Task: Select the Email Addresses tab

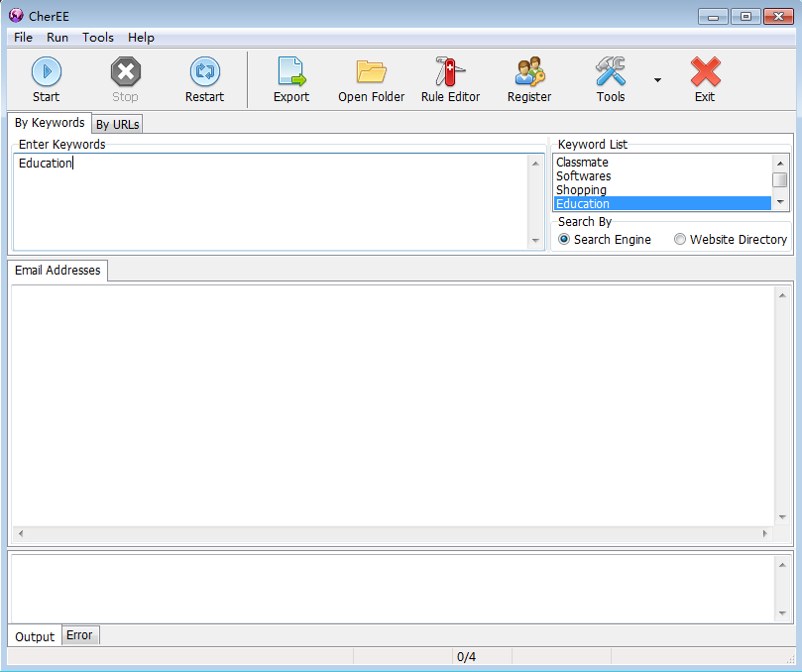Action: click(x=57, y=270)
